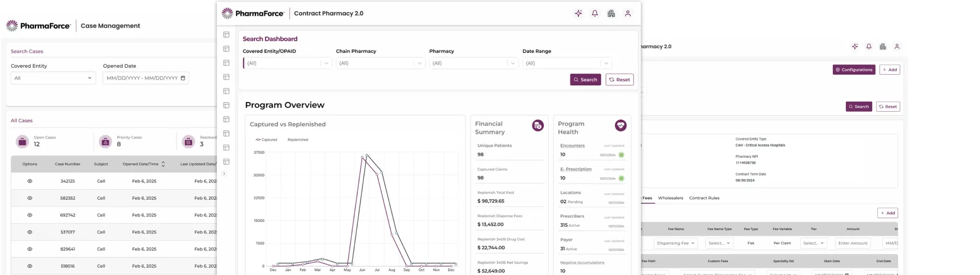Click the fifth sidebar icon in dashboard window

(x=226, y=91)
